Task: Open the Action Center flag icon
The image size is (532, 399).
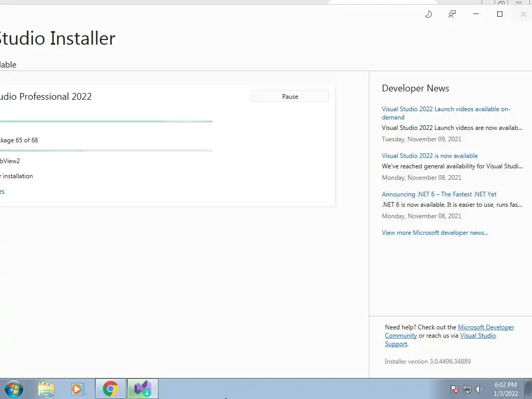Action: [455, 389]
